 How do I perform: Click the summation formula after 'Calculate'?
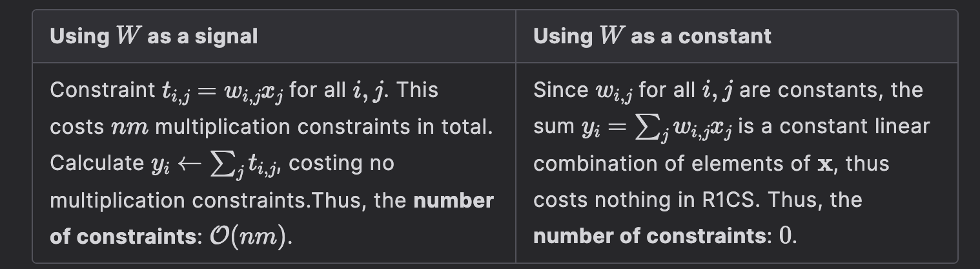click(x=217, y=164)
